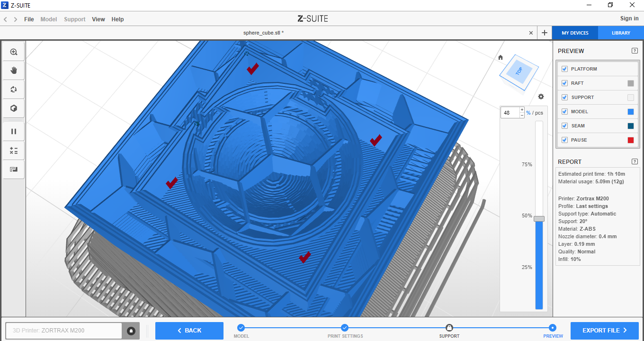Click the 75% mark on layer slider
The width and height of the screenshot is (644, 341).
(x=527, y=164)
